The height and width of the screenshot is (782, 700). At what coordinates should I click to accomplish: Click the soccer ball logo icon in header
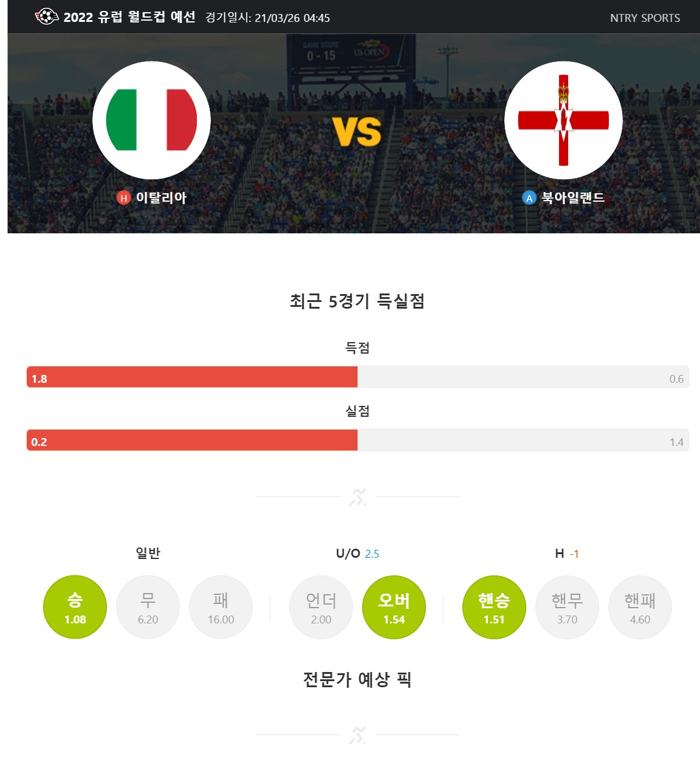coord(47,17)
